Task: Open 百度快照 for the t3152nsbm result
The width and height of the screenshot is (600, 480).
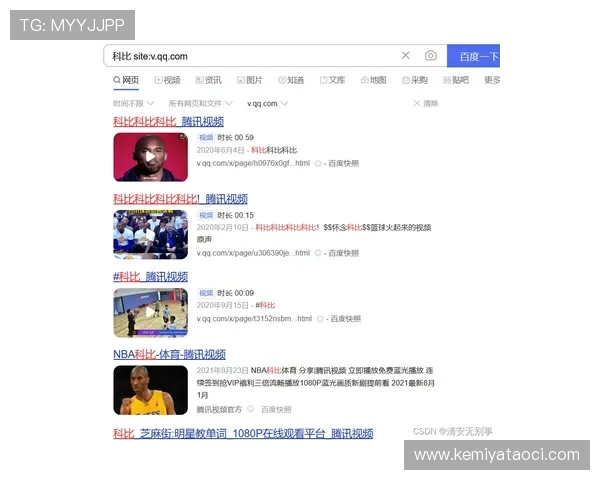Action: click(346, 319)
